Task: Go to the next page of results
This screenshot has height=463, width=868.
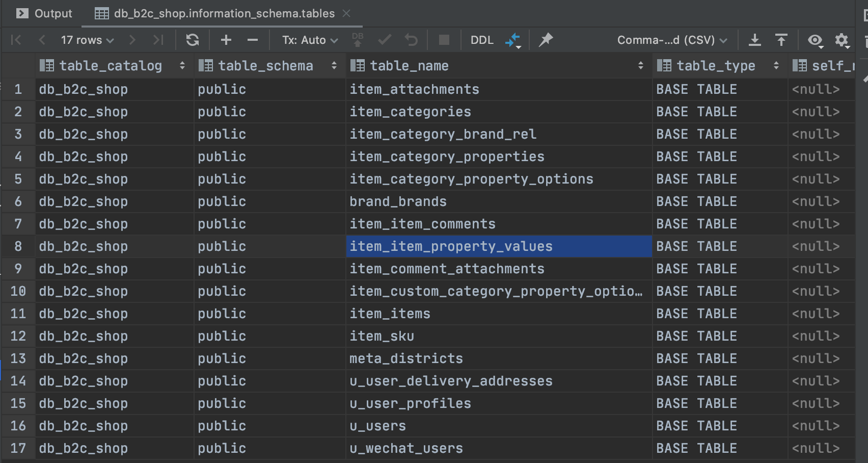Action: tap(132, 40)
